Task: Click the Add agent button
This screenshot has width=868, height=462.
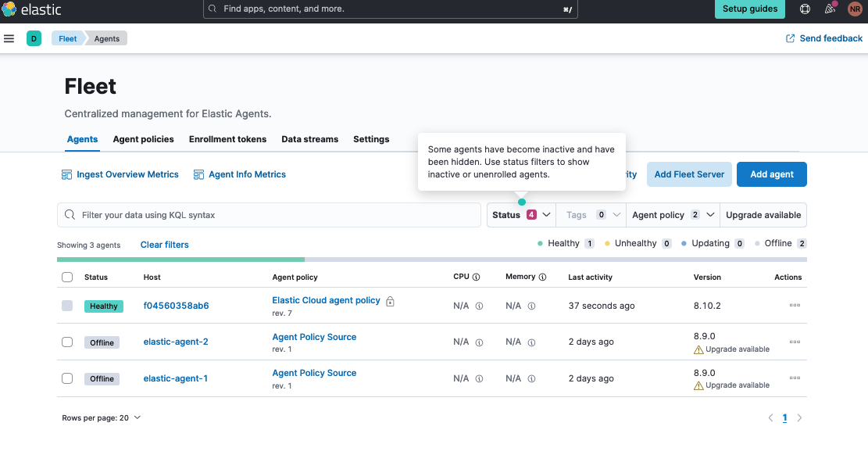Action: pos(771,174)
